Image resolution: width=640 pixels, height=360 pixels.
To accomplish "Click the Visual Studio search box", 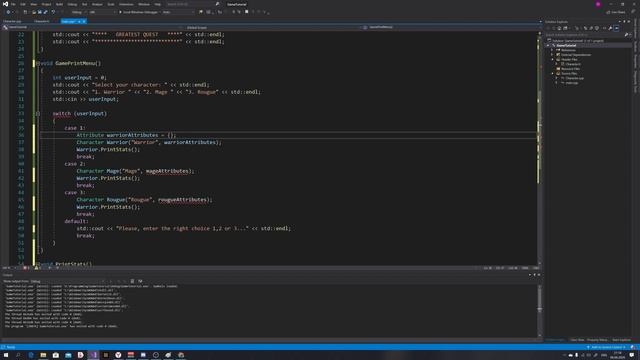I will 192,4.
